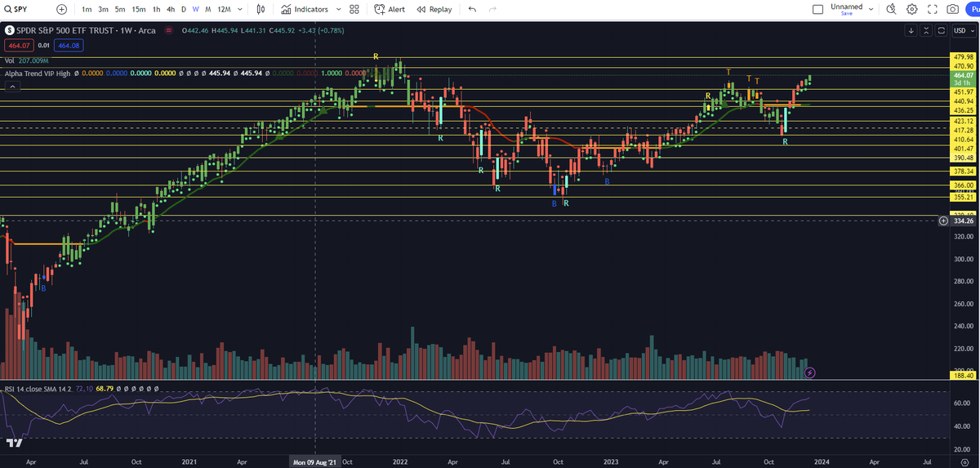Select the D daily timeframe
The image size is (980, 468).
pyautogui.click(x=184, y=9)
